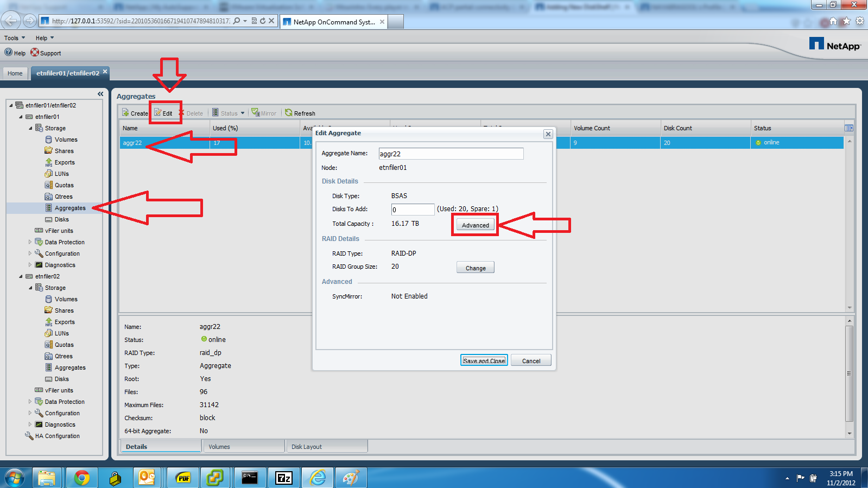Click the Advanced button in Disk Details

(x=476, y=225)
